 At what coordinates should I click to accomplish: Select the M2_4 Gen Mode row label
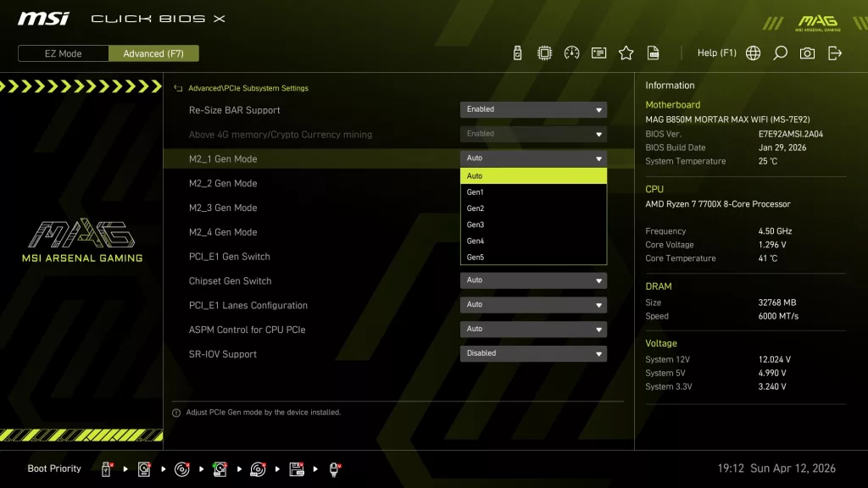click(223, 232)
